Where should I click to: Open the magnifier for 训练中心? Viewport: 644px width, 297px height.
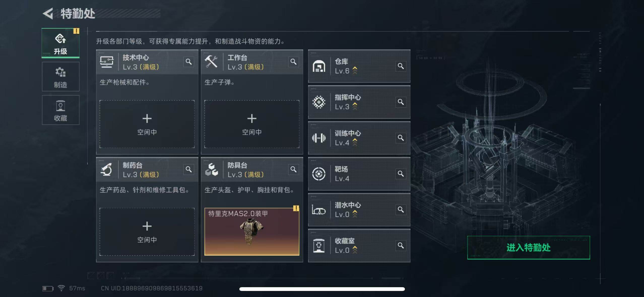coord(401,138)
